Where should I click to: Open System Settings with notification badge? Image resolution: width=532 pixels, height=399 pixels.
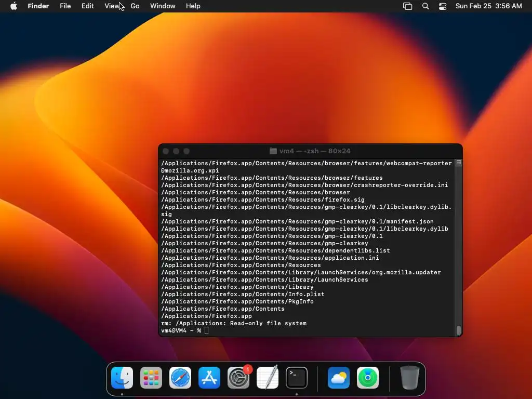238,378
